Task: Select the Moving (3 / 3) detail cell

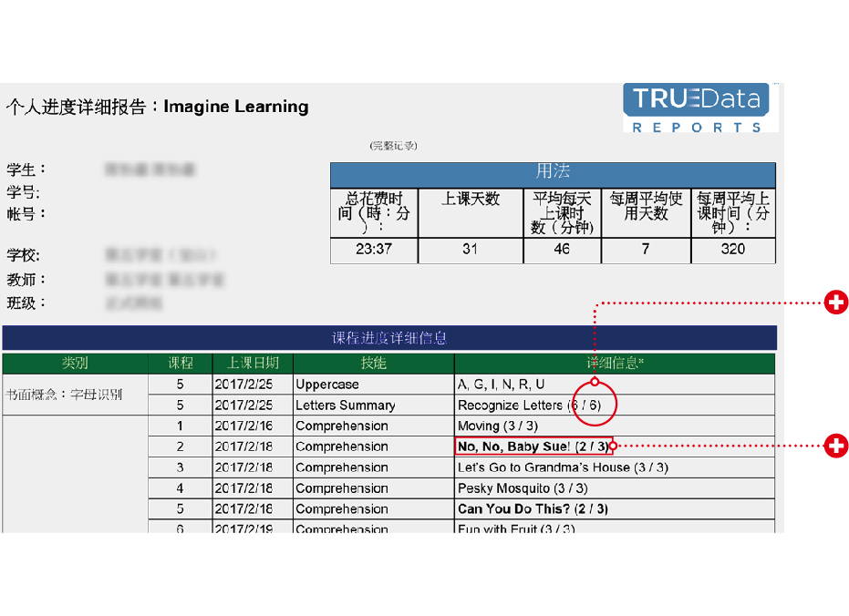Action: pos(615,426)
